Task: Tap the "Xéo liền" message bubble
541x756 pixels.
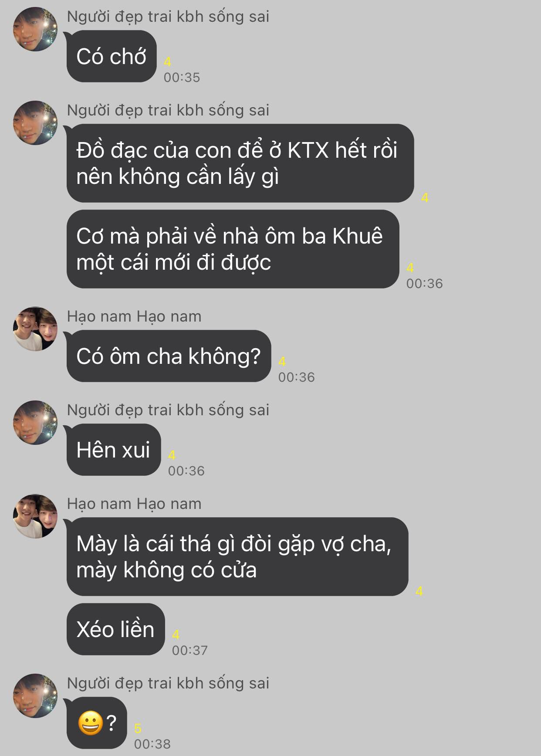Action: tap(115, 629)
